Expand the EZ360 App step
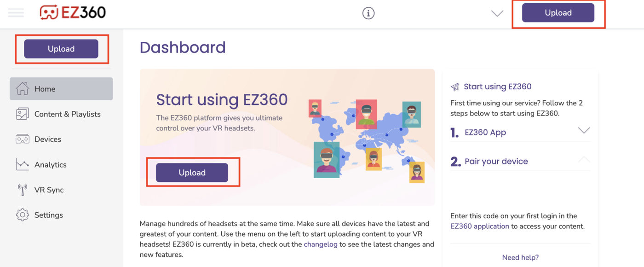 pyautogui.click(x=584, y=131)
